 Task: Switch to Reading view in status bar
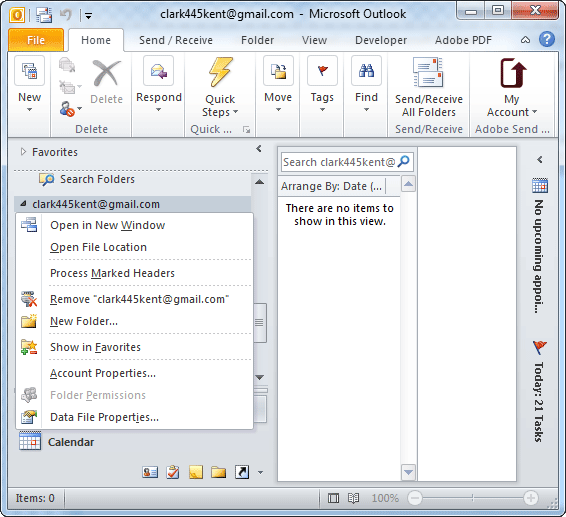(353, 498)
